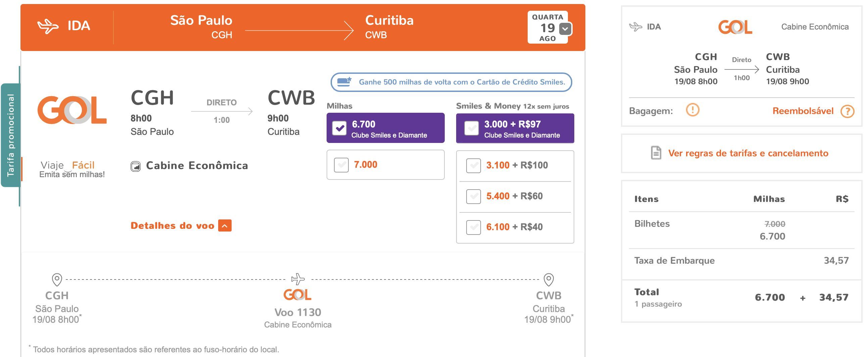Collapse the Detalhes do voo section
This screenshot has width=868, height=357.
[x=225, y=226]
